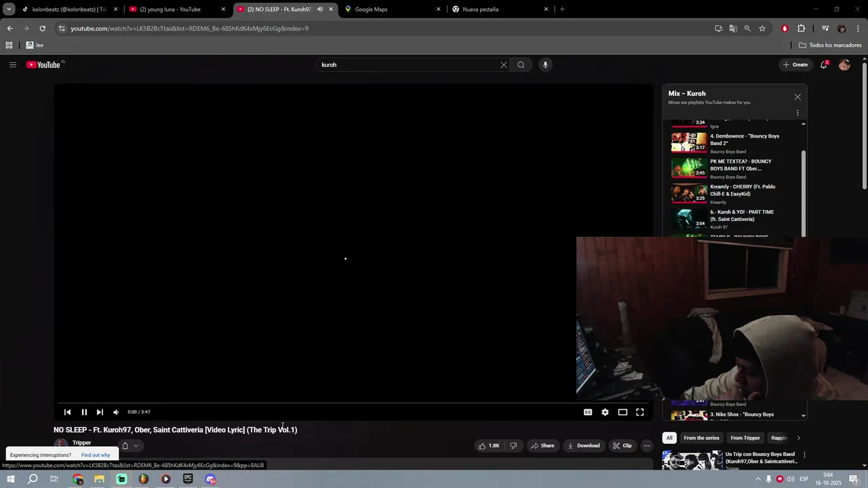868x488 pixels.
Task: Switch to the Google Maps tab
Action: (392, 9)
